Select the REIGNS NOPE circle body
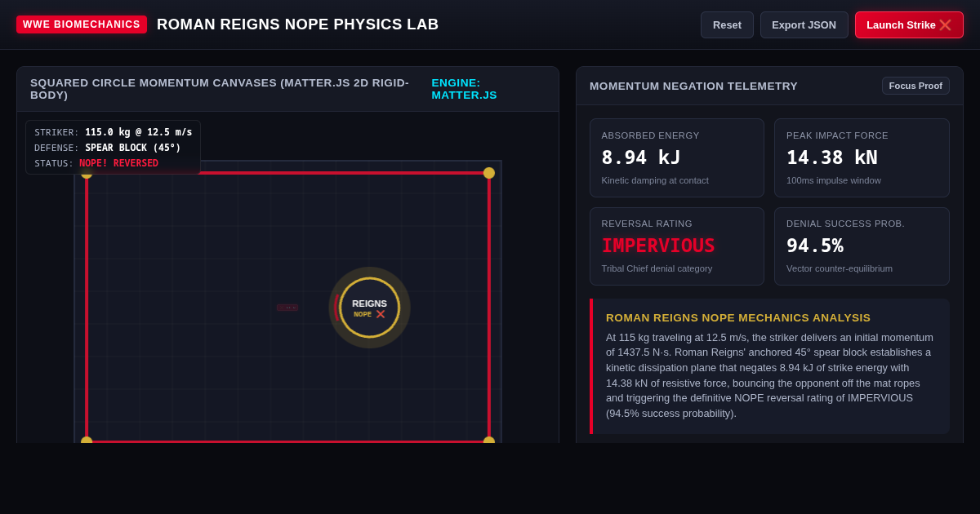980x514 pixels. pyautogui.click(x=369, y=308)
